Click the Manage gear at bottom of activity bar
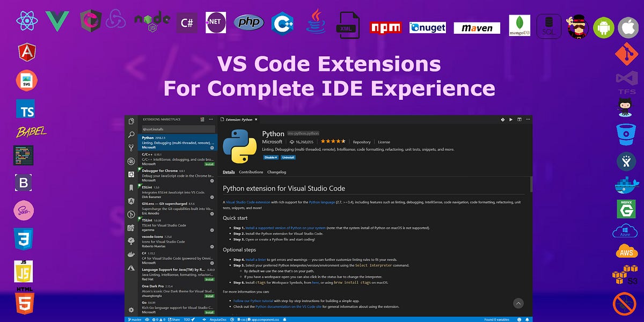The height and width of the screenshot is (322, 644). click(132, 309)
